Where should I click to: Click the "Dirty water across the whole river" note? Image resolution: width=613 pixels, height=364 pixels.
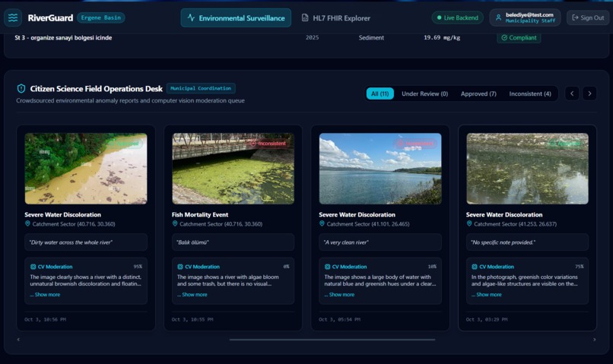tap(86, 242)
